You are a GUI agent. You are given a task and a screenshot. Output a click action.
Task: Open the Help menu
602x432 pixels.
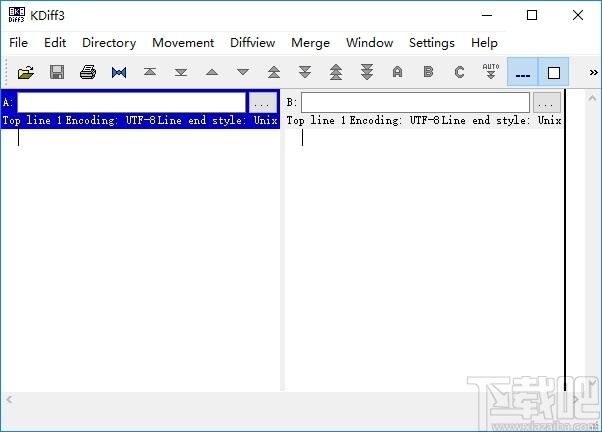484,43
